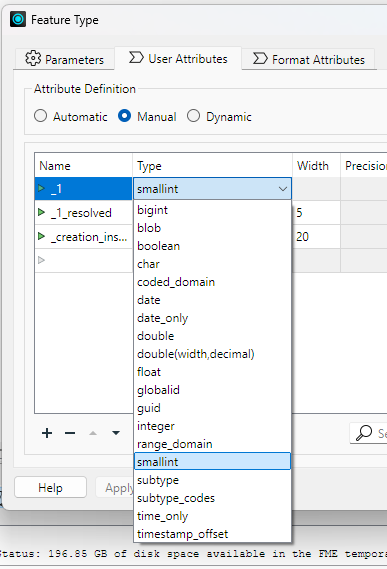387x569 pixels.
Task: Click the search magnifier icon
Action: click(x=364, y=433)
